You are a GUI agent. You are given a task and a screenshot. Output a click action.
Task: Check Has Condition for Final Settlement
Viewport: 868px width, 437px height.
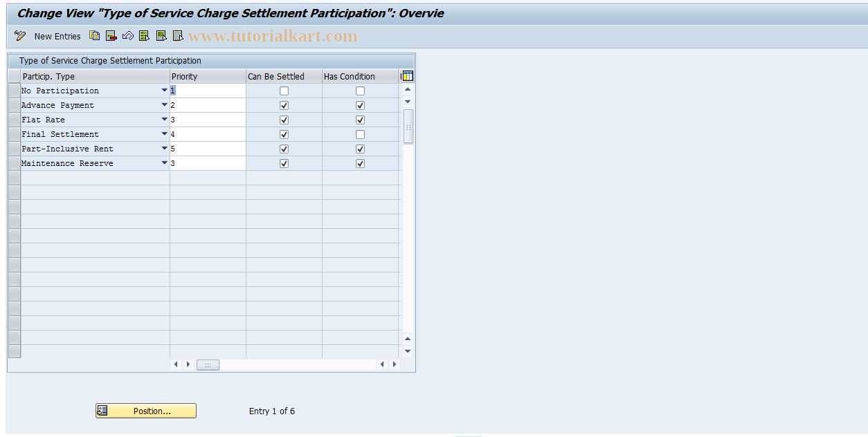coord(360,134)
